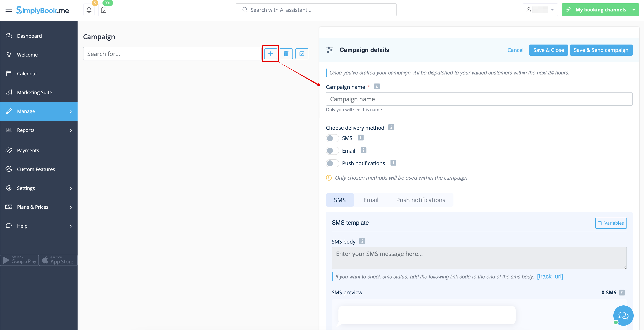Click the Marketing Suite megaphone icon
This screenshot has height=330, width=644.
pos(9,92)
